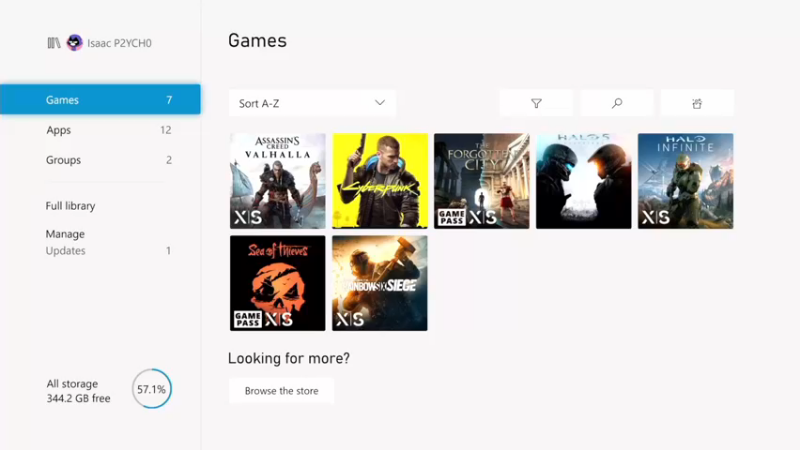The width and height of the screenshot is (800, 450).
Task: Click the library books icon
Action: [54, 43]
